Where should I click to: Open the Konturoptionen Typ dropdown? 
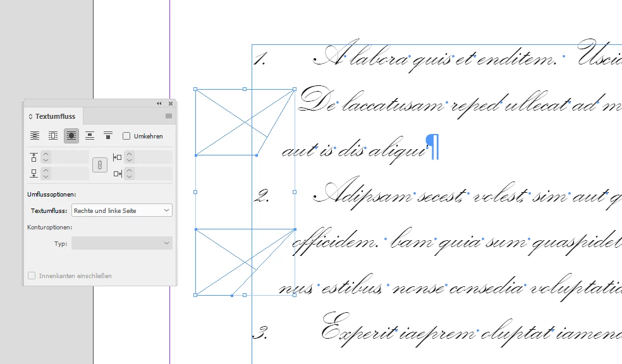click(x=122, y=243)
